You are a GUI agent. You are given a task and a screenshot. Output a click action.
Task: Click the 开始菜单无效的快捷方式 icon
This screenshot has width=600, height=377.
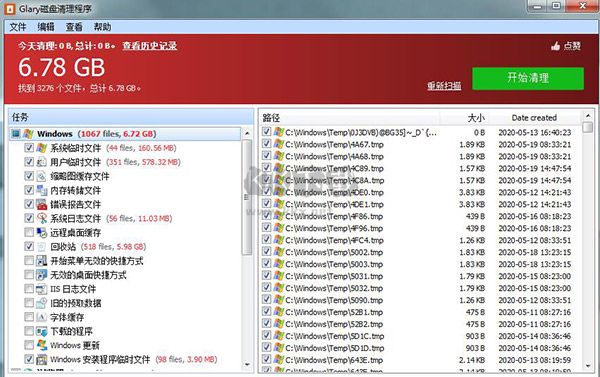coord(41,261)
